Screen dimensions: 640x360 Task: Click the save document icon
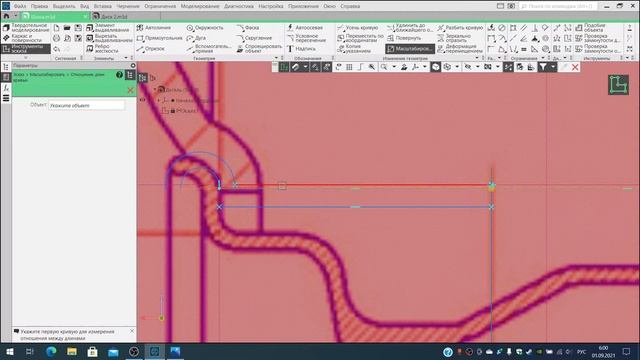click(78, 28)
